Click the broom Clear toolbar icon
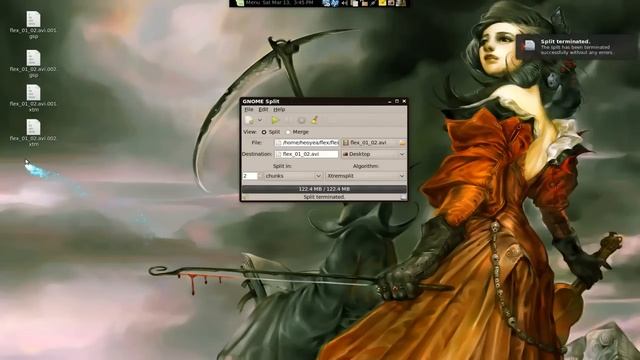 point(314,120)
